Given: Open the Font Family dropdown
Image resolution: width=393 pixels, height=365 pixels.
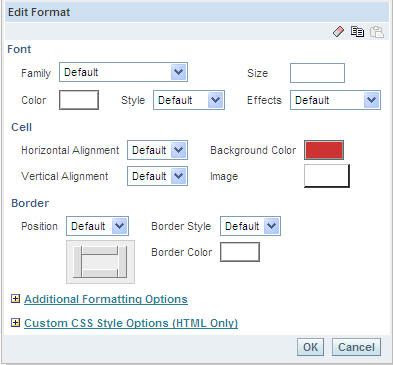Looking at the screenshot, I should pos(123,72).
